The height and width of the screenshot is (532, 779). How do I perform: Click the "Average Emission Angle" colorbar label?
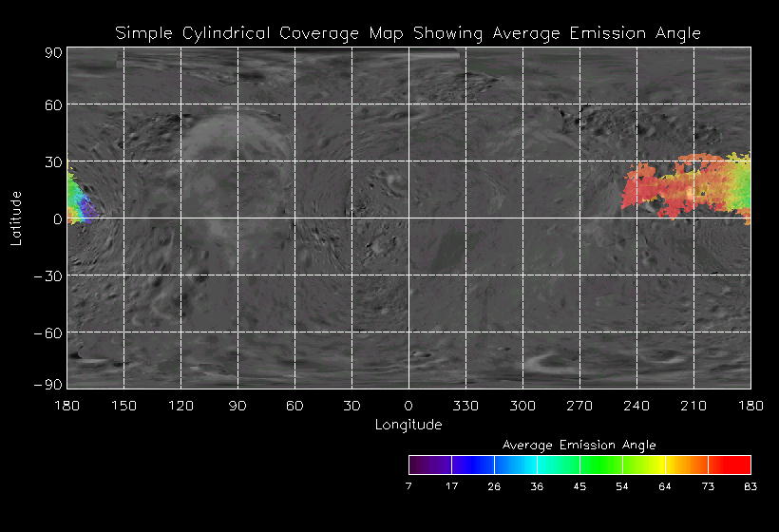579,445
